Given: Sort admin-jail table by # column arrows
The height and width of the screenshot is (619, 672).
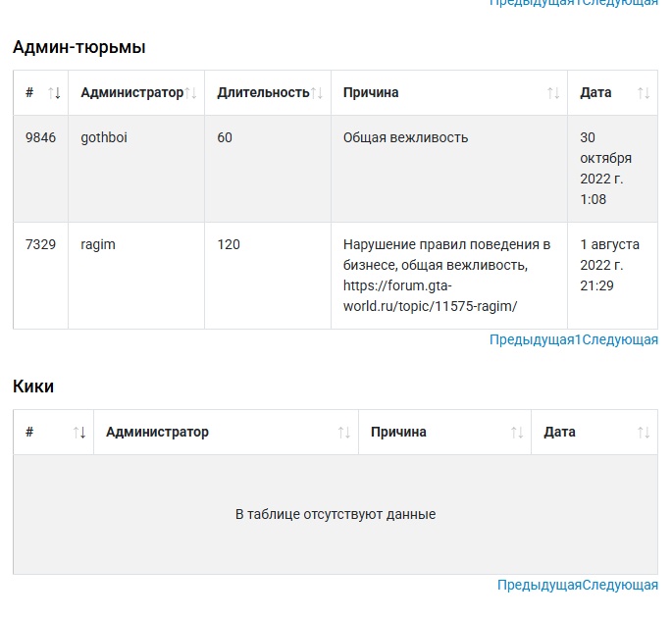Looking at the screenshot, I should click(54, 93).
